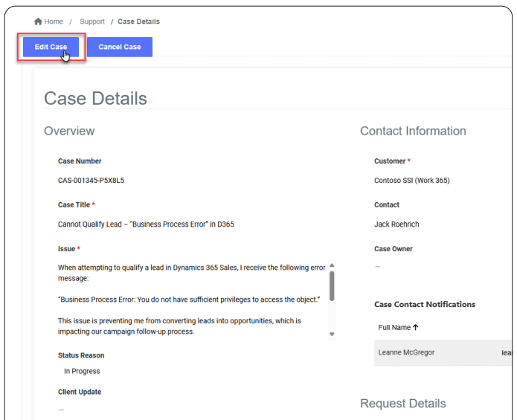
Task: Click the Issue scrollbar down arrow
Action: [x=332, y=335]
